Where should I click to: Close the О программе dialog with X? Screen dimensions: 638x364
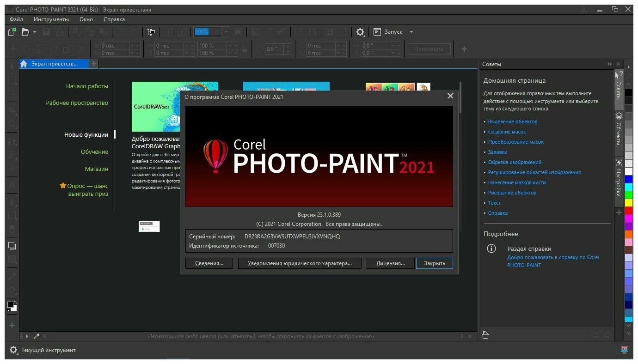[x=451, y=96]
